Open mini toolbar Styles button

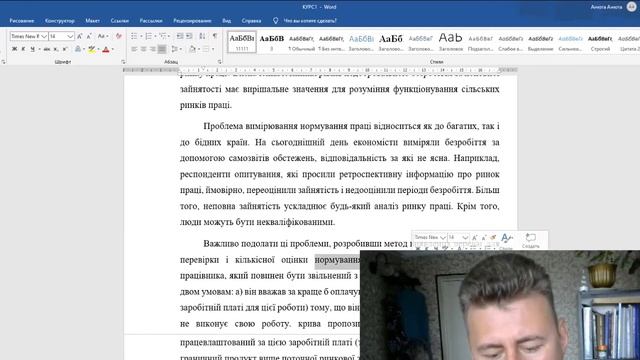[x=506, y=240]
